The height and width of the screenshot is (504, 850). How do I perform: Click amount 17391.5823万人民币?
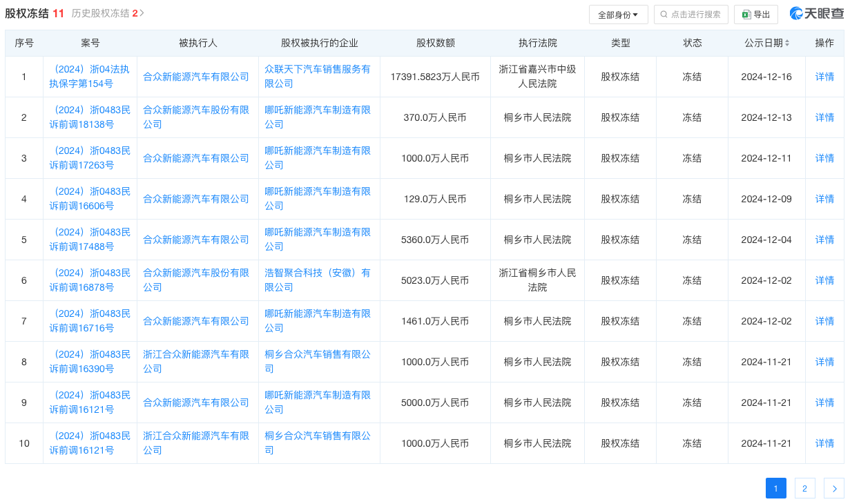pyautogui.click(x=435, y=77)
